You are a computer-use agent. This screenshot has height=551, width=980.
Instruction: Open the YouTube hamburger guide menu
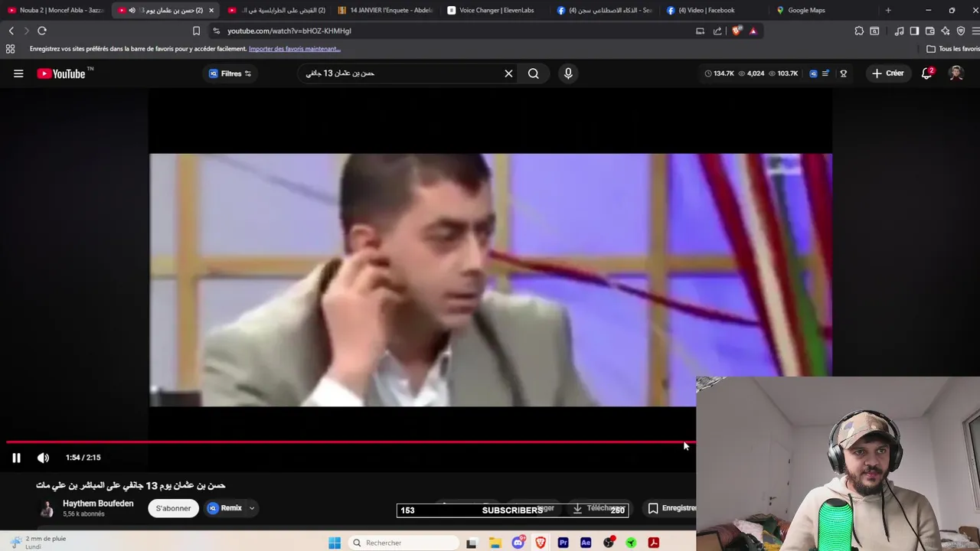[18, 73]
